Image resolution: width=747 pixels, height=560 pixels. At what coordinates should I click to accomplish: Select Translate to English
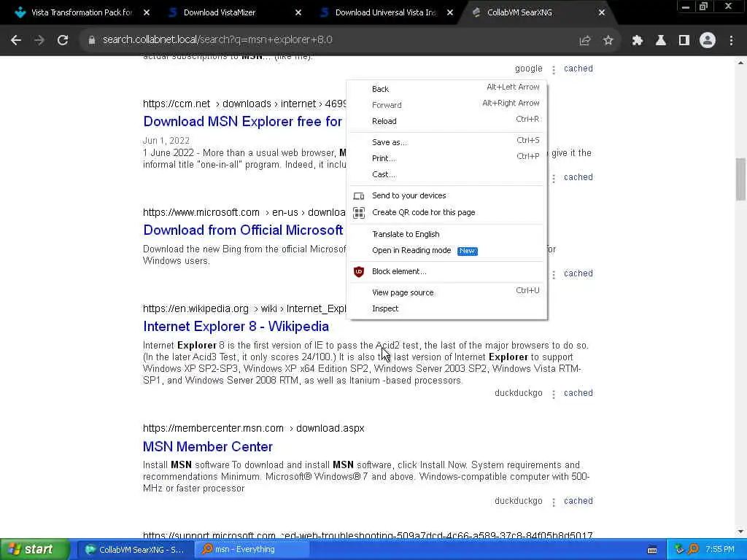pos(447,234)
